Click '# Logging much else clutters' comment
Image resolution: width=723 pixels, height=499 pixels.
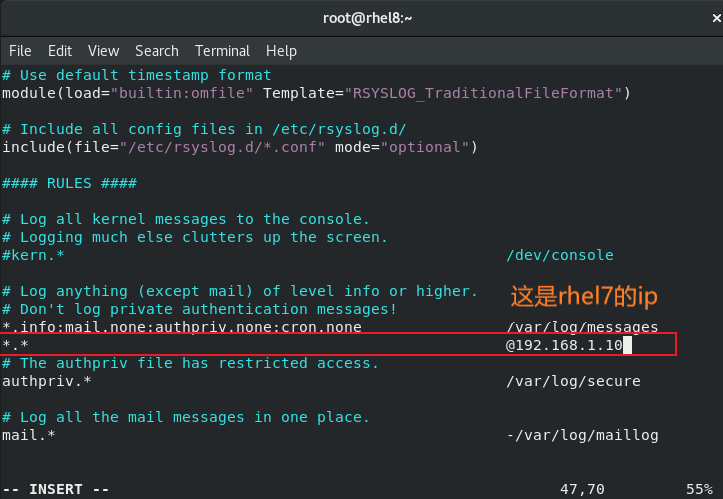195,237
